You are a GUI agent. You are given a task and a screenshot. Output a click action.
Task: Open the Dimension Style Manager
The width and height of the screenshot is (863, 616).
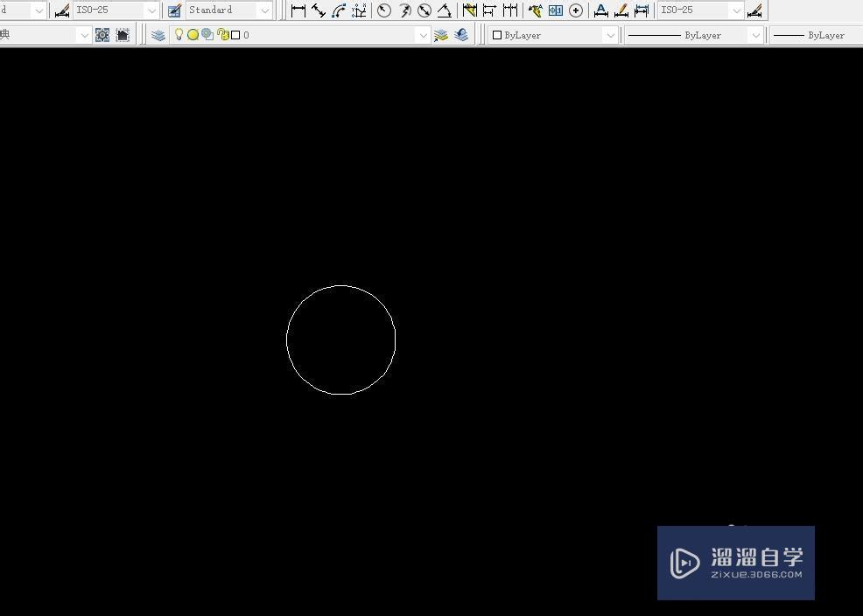click(754, 10)
